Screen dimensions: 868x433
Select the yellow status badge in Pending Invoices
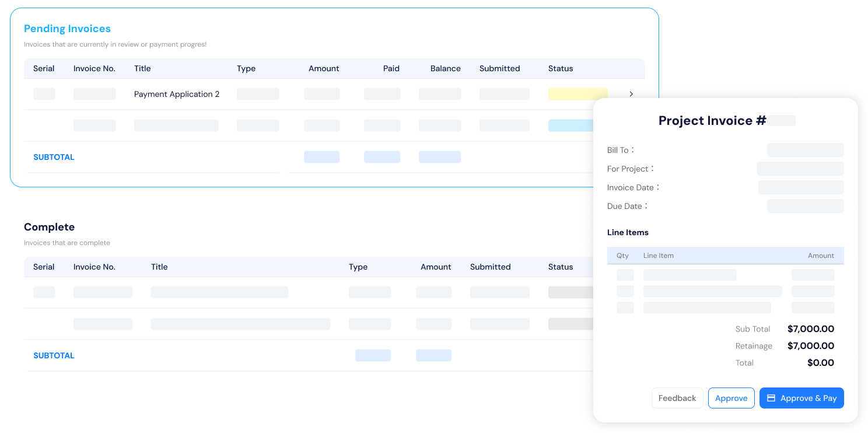pos(577,94)
